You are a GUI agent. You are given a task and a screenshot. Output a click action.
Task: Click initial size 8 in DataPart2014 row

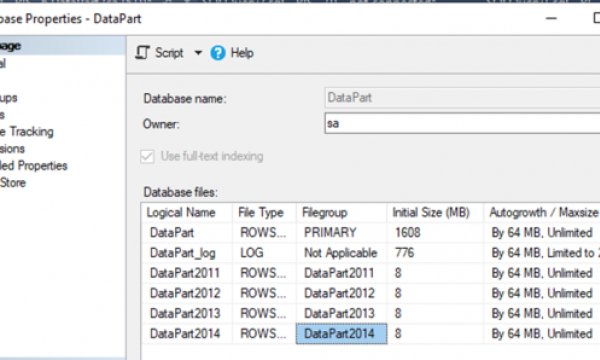(x=435, y=334)
